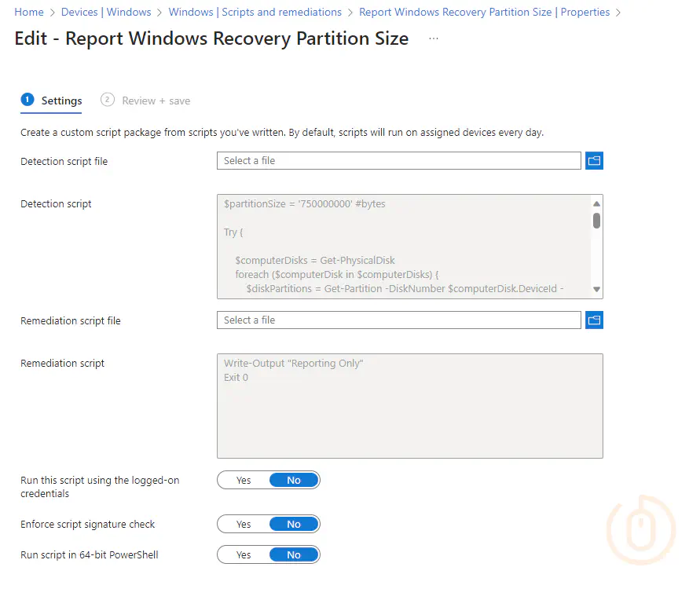Open Report Windows Recovery Partition Size Properties breadcrumb

click(x=485, y=12)
